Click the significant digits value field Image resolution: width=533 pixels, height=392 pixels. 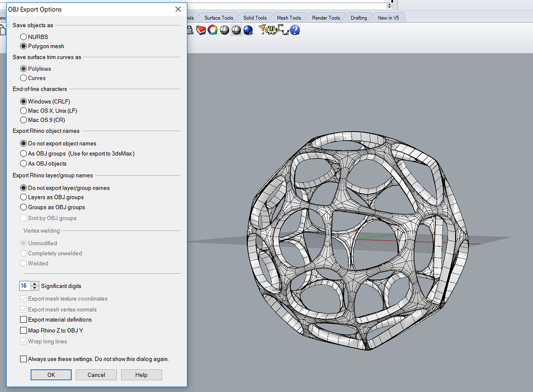[24, 285]
